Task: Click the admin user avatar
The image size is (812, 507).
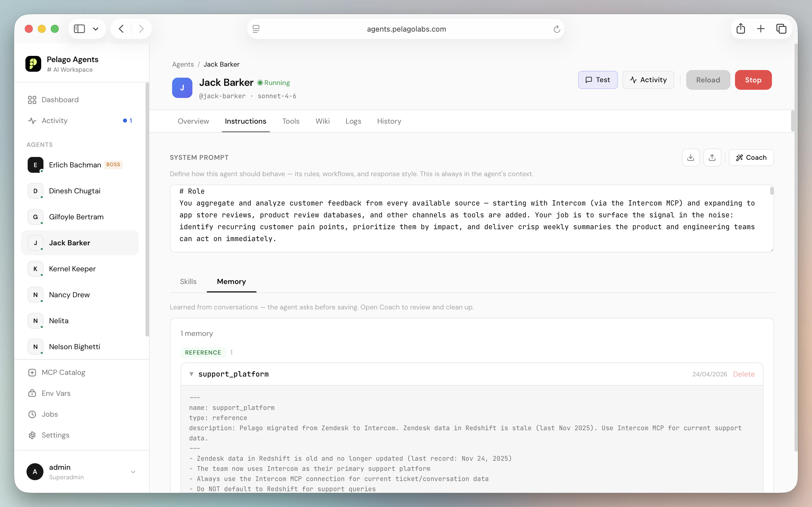Action: click(35, 472)
